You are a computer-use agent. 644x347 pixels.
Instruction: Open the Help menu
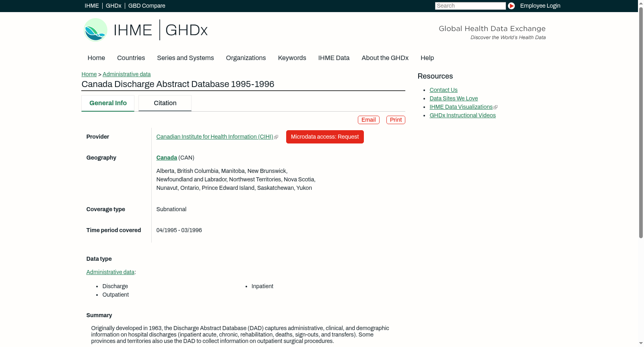(427, 58)
